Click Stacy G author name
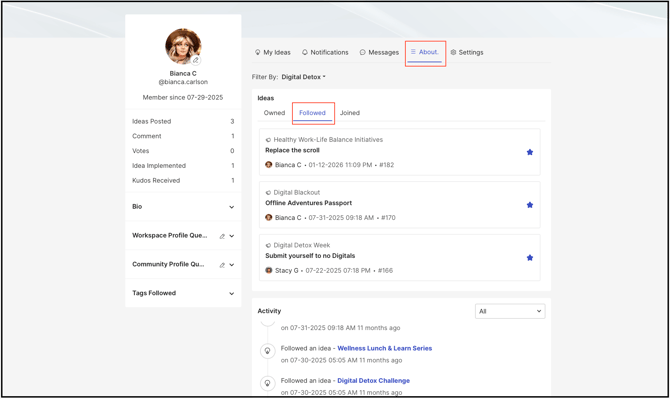Viewport: 670px width, 399px height. point(287,270)
